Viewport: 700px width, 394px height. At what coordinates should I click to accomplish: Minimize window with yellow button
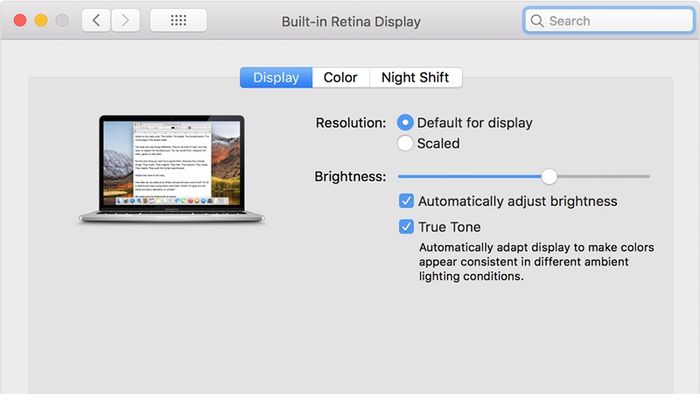[41, 21]
